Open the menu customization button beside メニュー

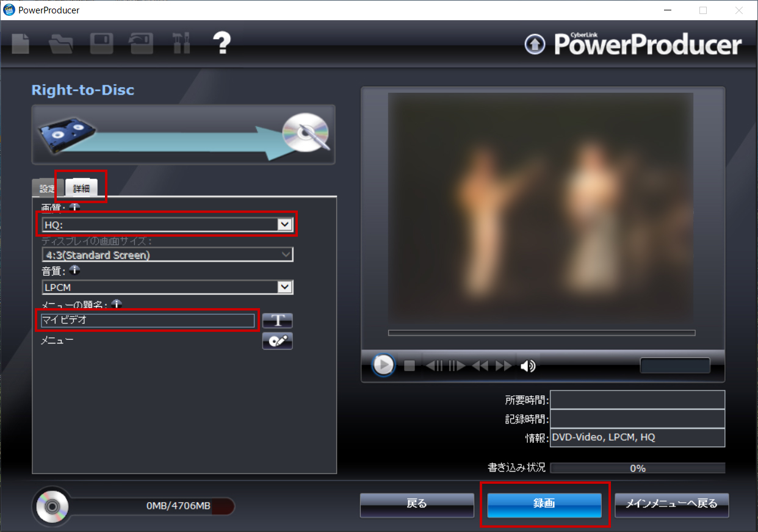pos(278,341)
